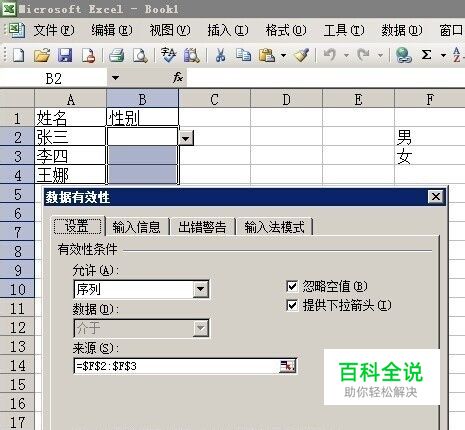Select column C header
This screenshot has height=430, width=465.
coord(214,99)
